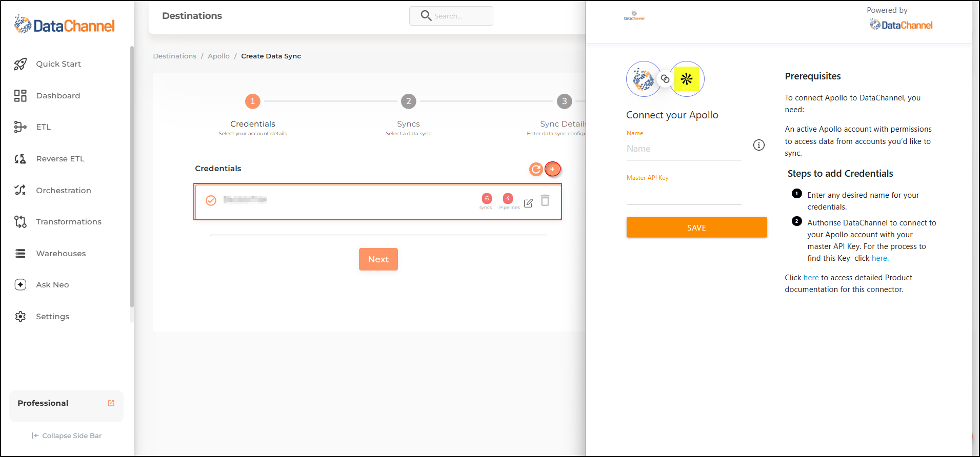Viewport: 980px width, 457px height.
Task: Click the Ask Neo sparkle icon
Action: pos(20,285)
